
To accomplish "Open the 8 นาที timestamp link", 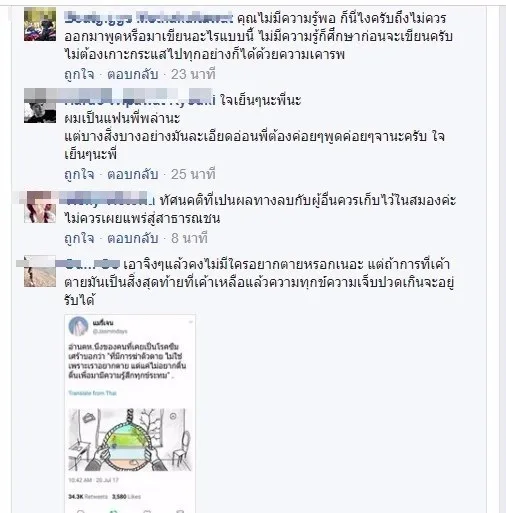I will click(189, 238).
